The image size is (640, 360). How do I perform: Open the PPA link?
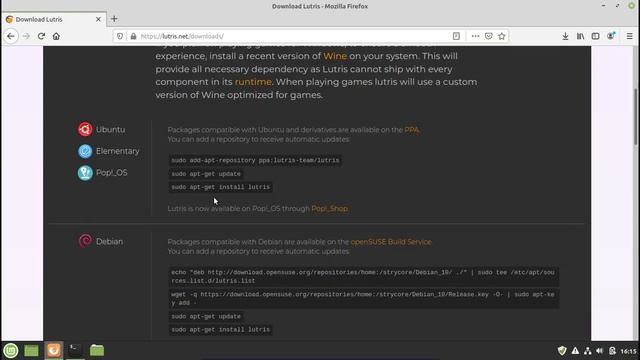coord(411,130)
